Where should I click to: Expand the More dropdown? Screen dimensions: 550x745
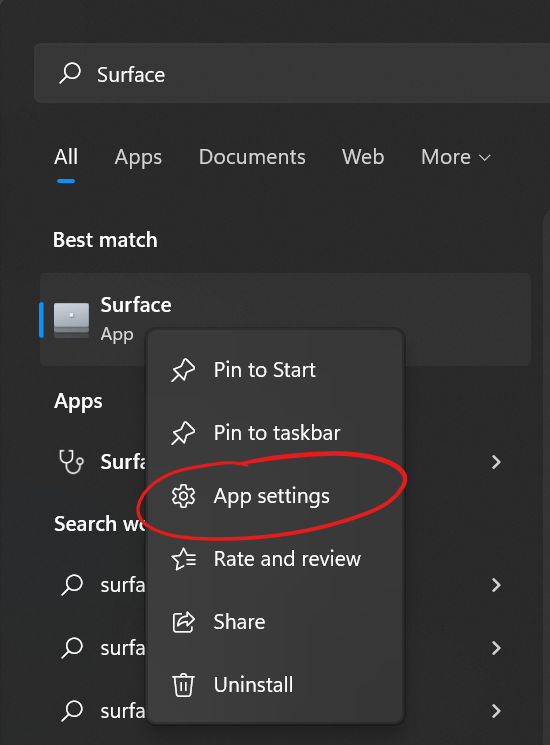455,157
